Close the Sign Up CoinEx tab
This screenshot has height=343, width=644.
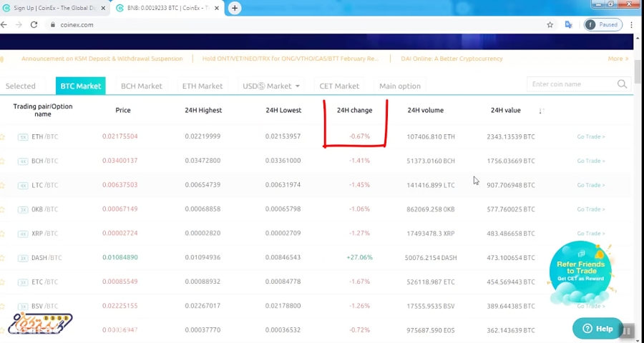(x=102, y=8)
